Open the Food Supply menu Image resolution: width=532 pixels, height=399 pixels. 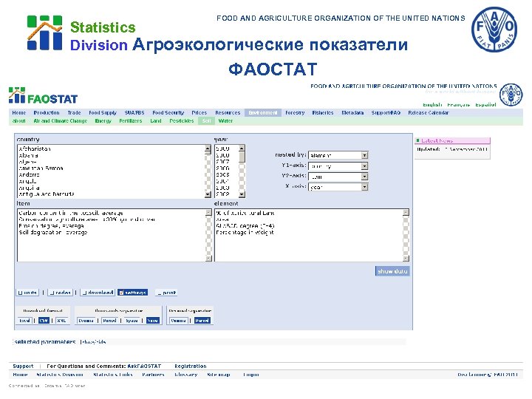[x=103, y=112]
